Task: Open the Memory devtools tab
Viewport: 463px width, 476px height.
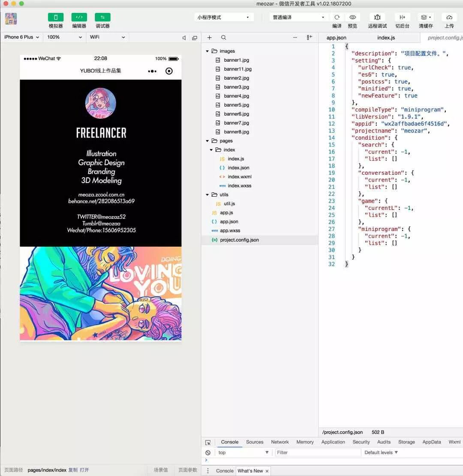Action: click(x=305, y=442)
